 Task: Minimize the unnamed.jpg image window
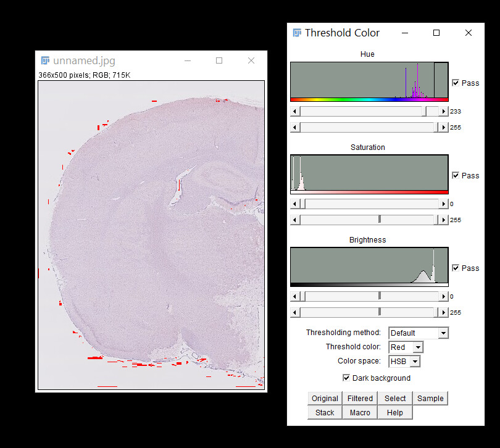187,60
